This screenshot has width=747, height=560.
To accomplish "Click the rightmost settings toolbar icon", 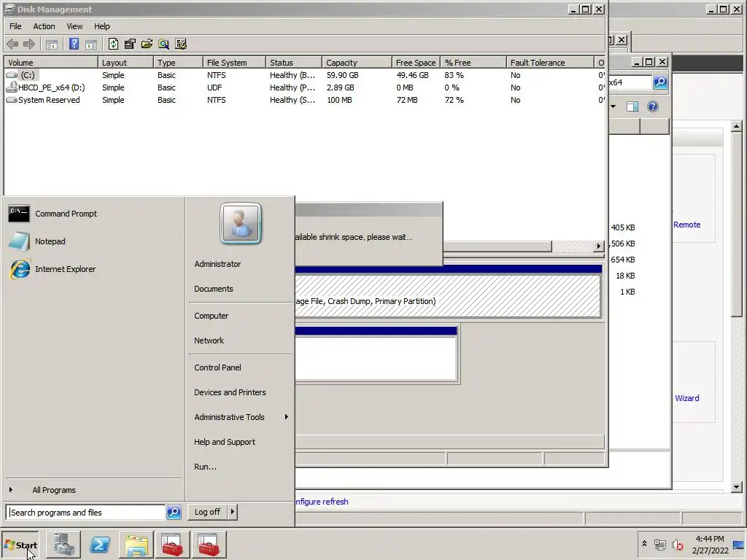I will [181, 44].
